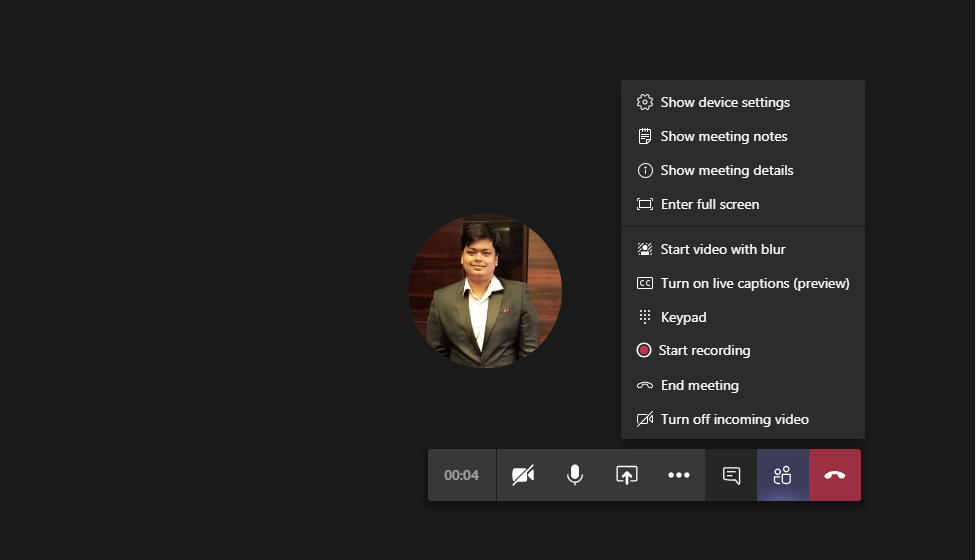Image resolution: width=978 pixels, height=560 pixels.
Task: Open Show device settings
Action: click(x=743, y=102)
